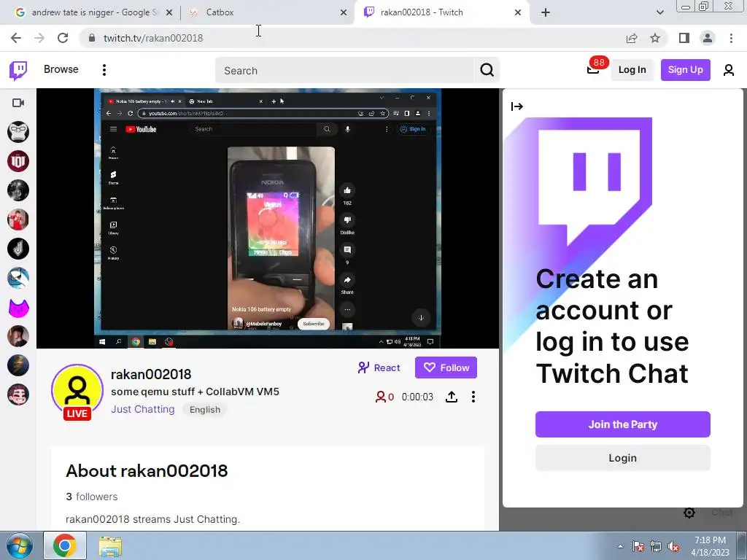The height and width of the screenshot is (560, 747).
Task: Open the stream more options vertical dots
Action: (x=473, y=397)
